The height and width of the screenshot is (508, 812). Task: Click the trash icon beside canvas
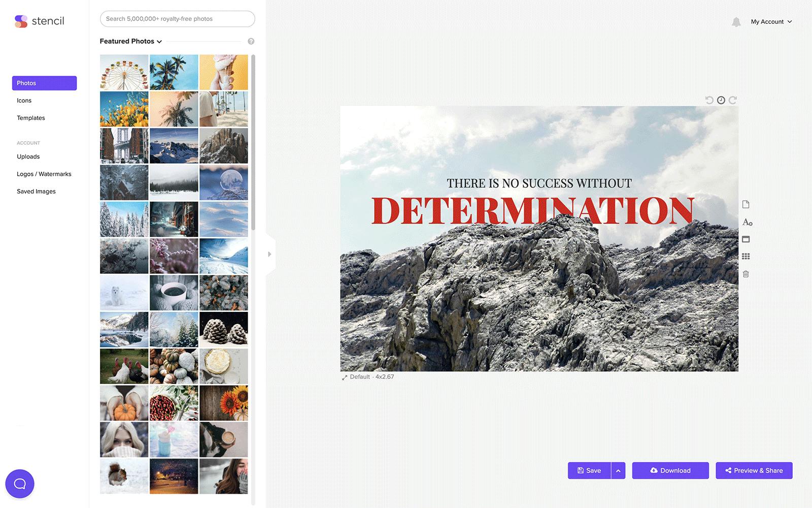click(746, 274)
